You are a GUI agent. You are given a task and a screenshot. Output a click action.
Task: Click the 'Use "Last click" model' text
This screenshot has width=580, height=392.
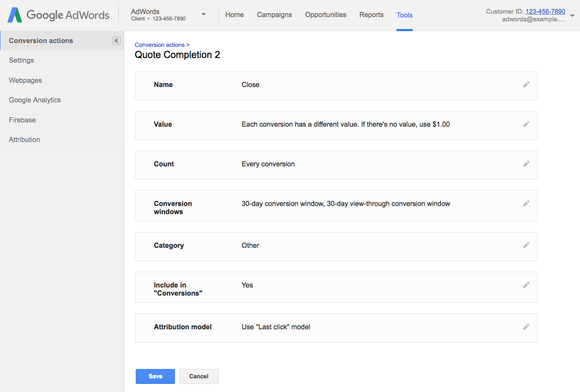276,327
